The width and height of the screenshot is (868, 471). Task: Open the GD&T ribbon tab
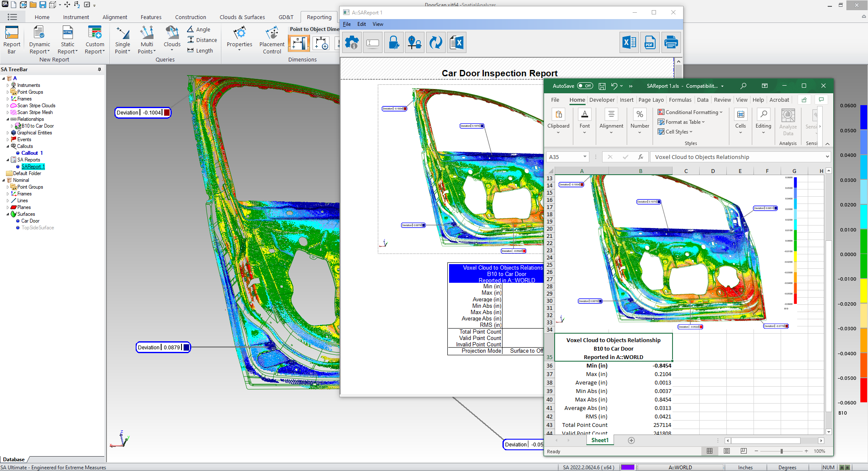point(286,17)
